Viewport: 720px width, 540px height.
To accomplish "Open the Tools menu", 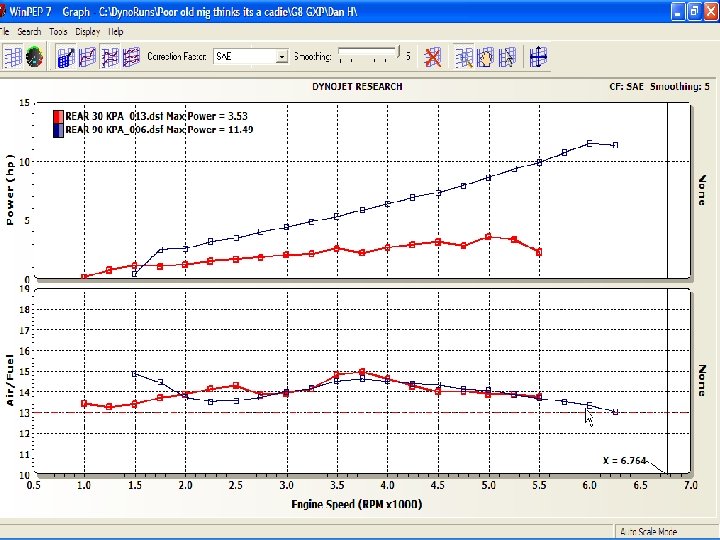I will [x=58, y=32].
